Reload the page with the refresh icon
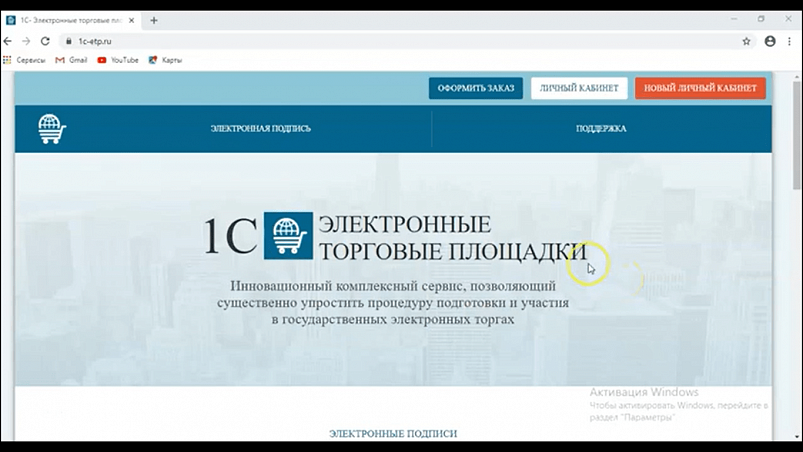Image resolution: width=803 pixels, height=452 pixels. 45,41
